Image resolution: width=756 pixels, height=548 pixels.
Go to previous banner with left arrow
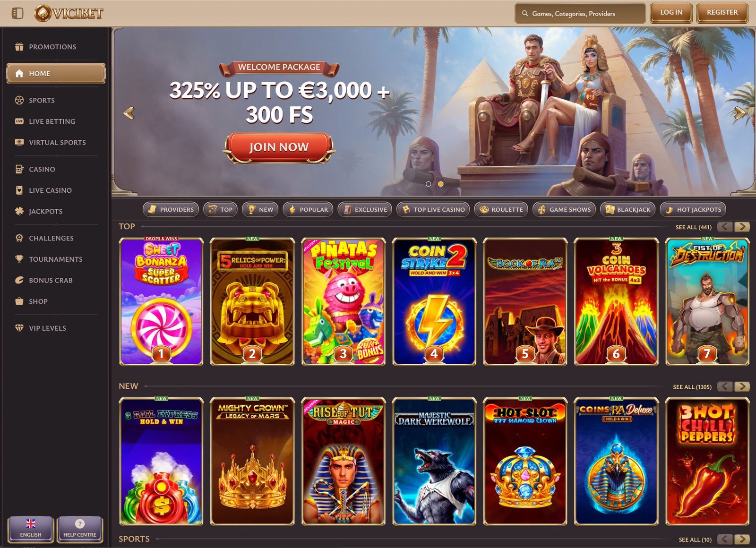(129, 113)
